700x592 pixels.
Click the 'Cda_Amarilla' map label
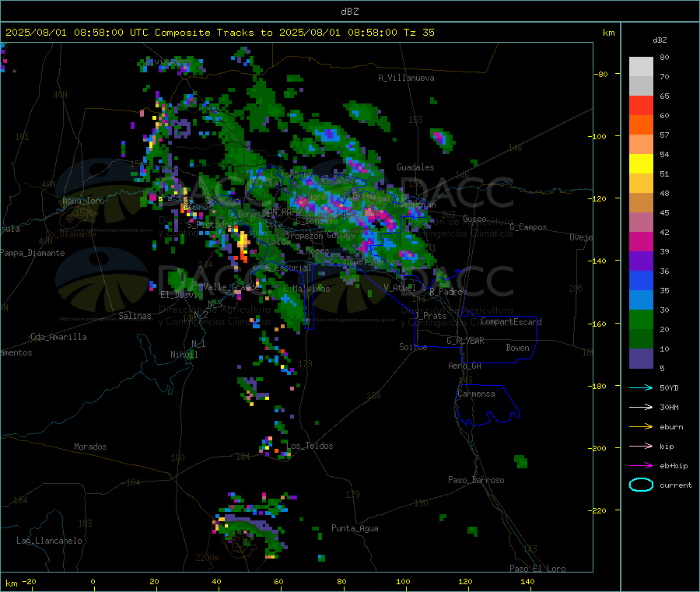coord(58,337)
